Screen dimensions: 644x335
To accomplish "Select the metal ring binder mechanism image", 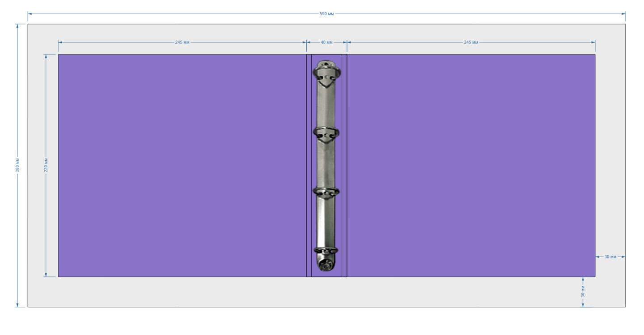I will pyautogui.click(x=326, y=166).
